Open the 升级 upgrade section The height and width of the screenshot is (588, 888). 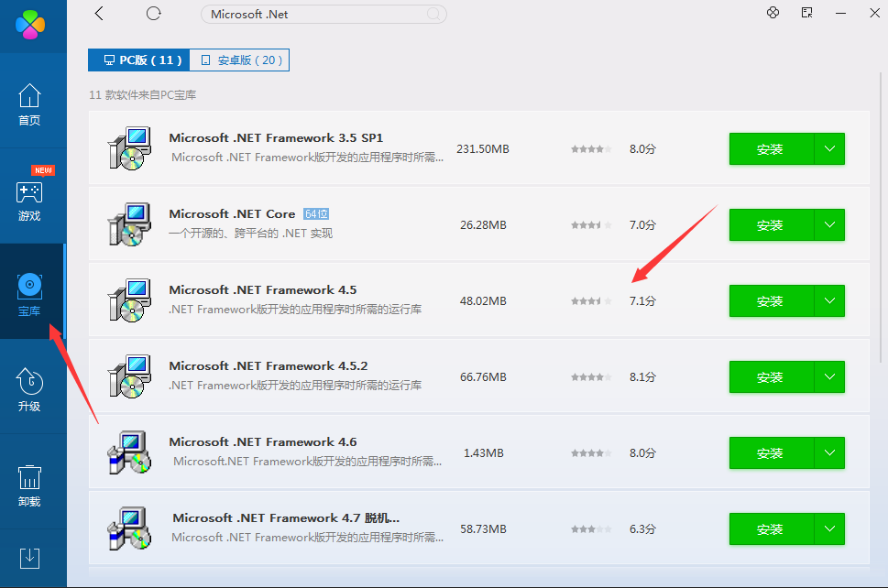29,389
